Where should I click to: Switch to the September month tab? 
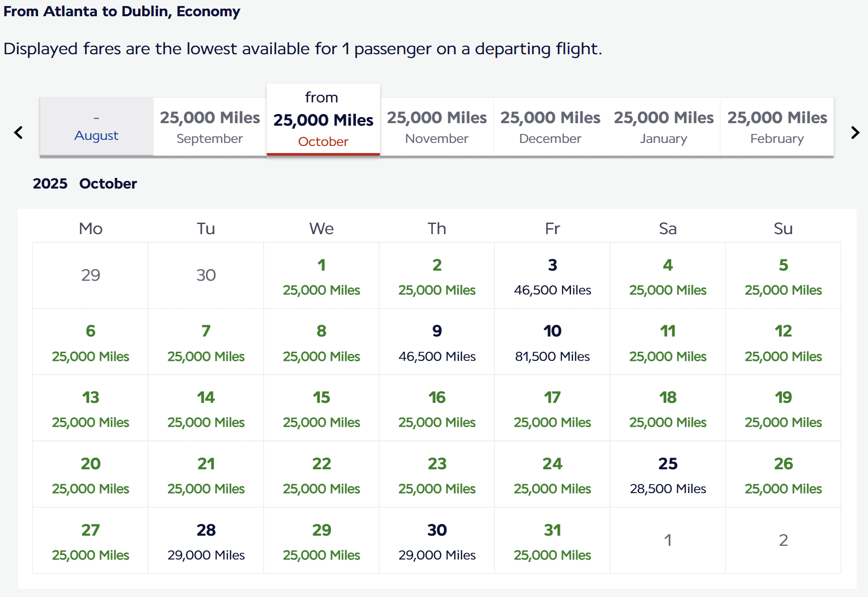[209, 127]
